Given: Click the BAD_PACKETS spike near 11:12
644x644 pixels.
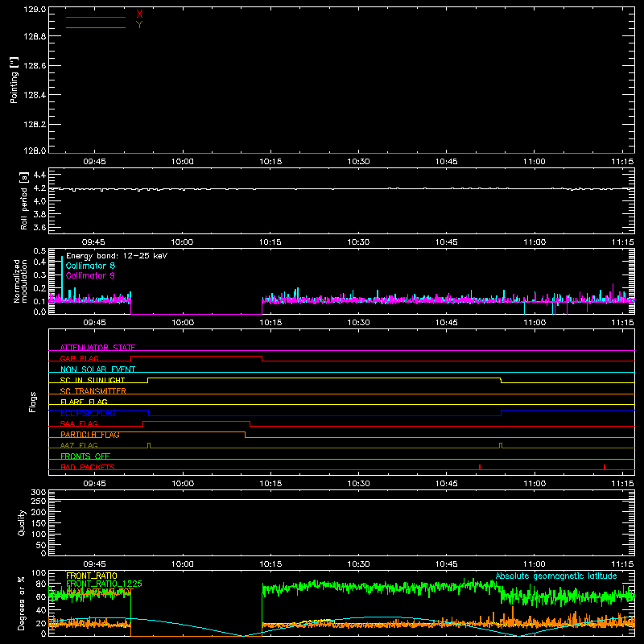Looking at the screenshot, I should tap(605, 467).
